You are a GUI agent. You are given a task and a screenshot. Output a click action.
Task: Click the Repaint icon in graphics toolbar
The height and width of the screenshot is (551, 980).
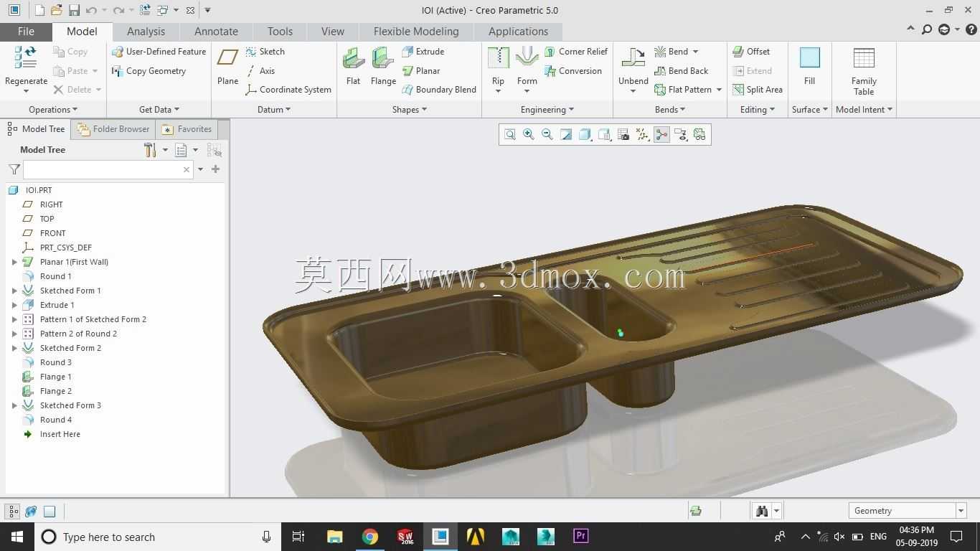pos(566,134)
